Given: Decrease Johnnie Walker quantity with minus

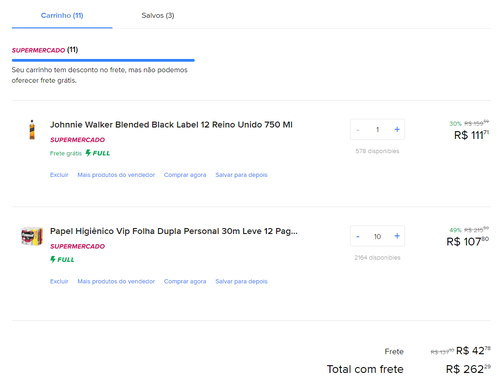Looking at the screenshot, I should [x=358, y=130].
